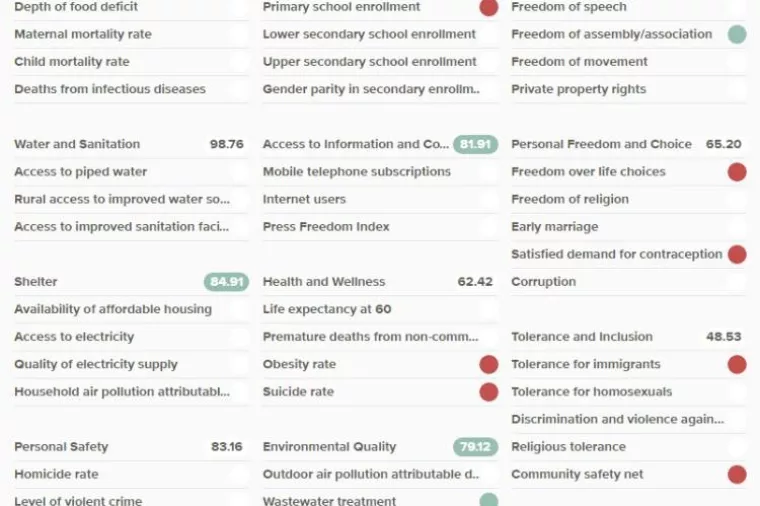
Task: Select the Health and Wellness heading
Action: click(324, 282)
